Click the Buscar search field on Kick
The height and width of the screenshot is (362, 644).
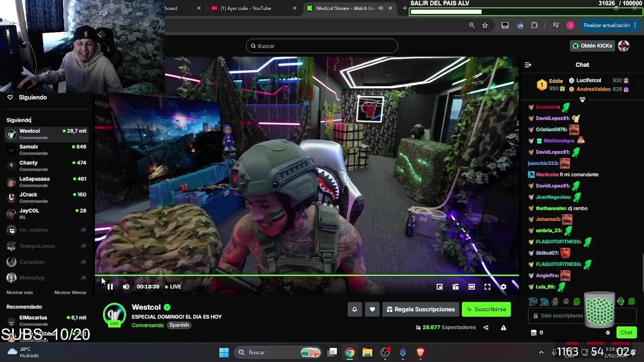pyautogui.click(x=322, y=46)
